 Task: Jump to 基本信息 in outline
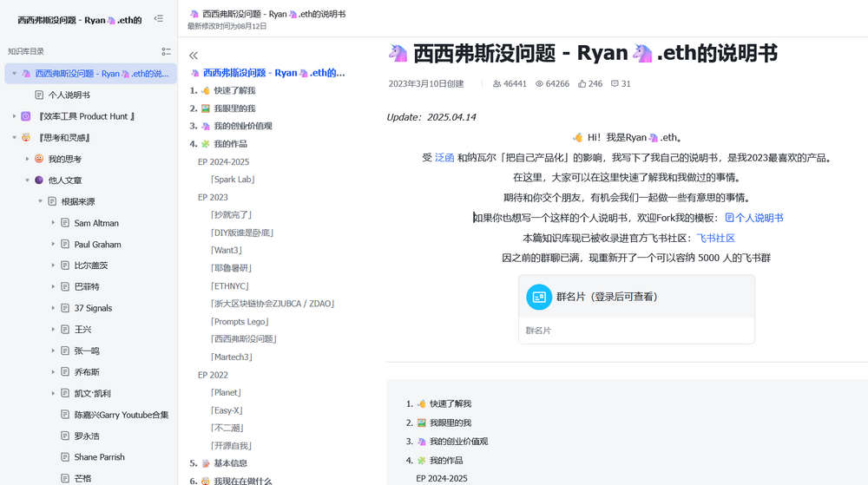[x=230, y=463]
